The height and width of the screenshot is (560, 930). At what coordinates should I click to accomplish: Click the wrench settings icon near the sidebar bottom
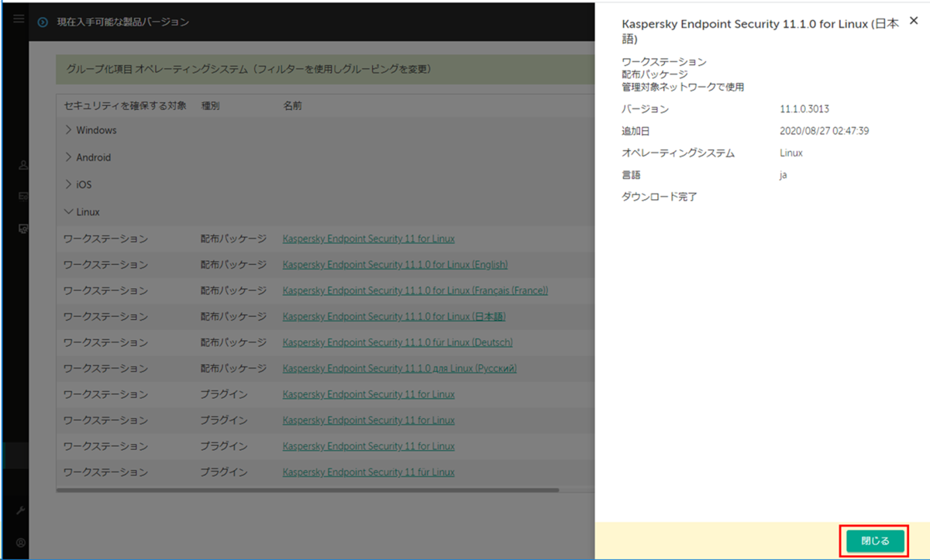click(x=21, y=510)
